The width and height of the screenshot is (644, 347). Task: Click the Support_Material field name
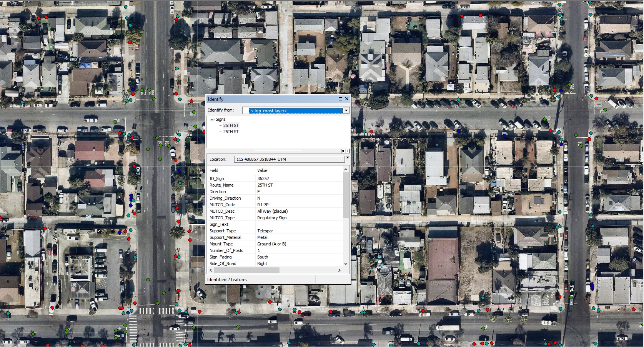(225, 237)
